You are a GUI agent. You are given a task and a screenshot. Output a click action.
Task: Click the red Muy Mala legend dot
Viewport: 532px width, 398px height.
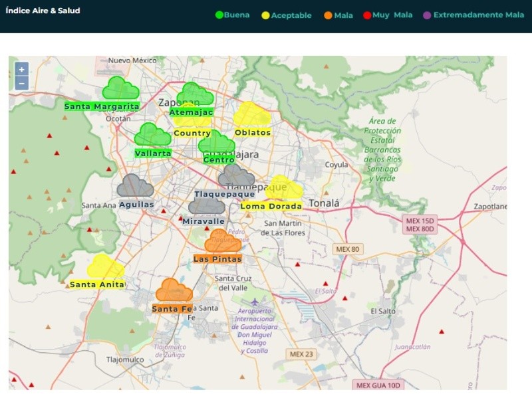367,15
